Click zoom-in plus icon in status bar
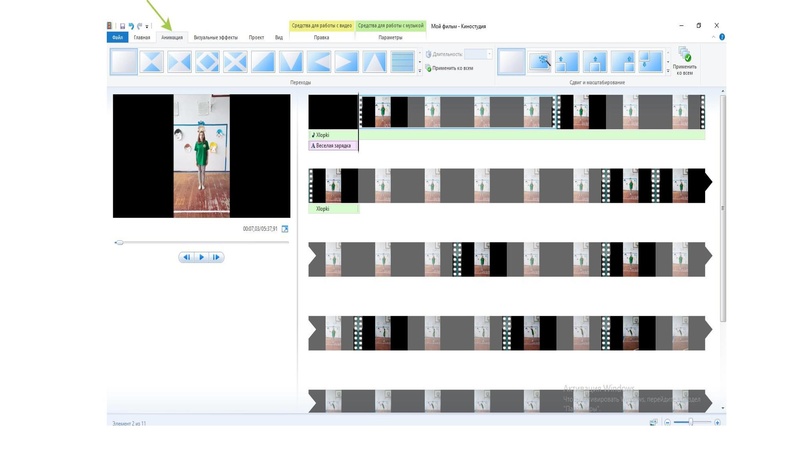The image size is (800, 450). (x=718, y=423)
